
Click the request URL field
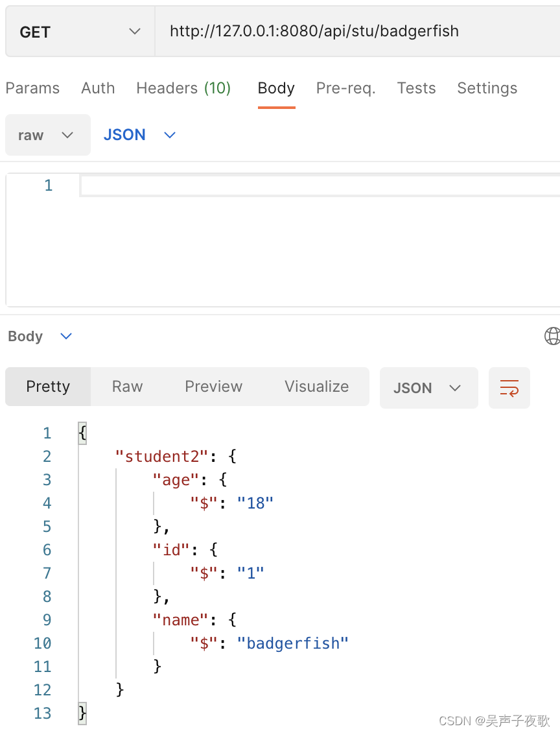tap(357, 32)
